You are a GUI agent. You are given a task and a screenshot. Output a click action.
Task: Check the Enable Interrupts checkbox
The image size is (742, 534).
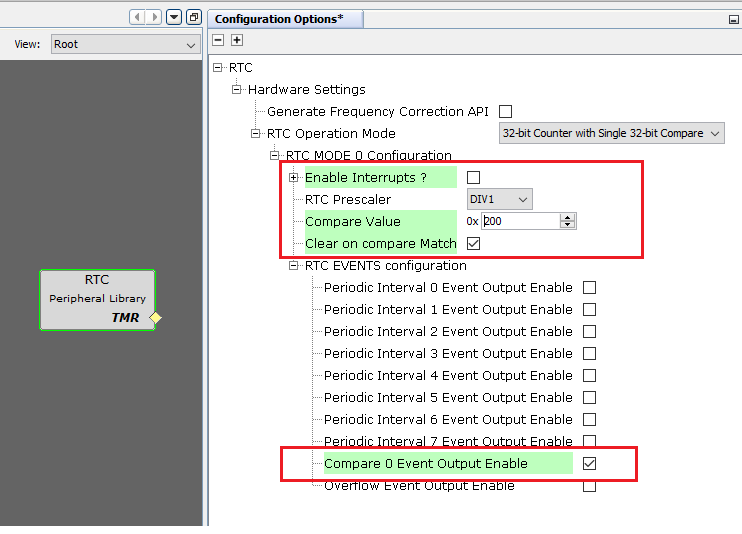point(473,178)
